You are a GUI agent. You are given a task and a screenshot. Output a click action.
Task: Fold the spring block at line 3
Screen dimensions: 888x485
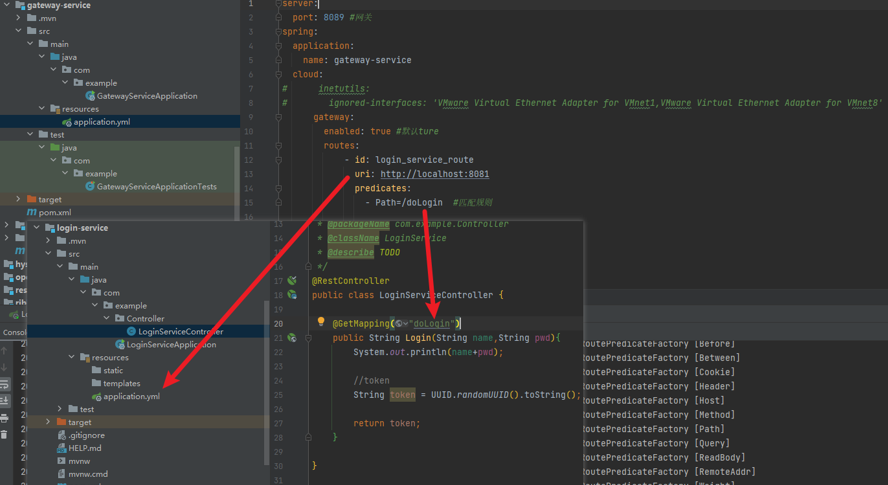click(278, 32)
